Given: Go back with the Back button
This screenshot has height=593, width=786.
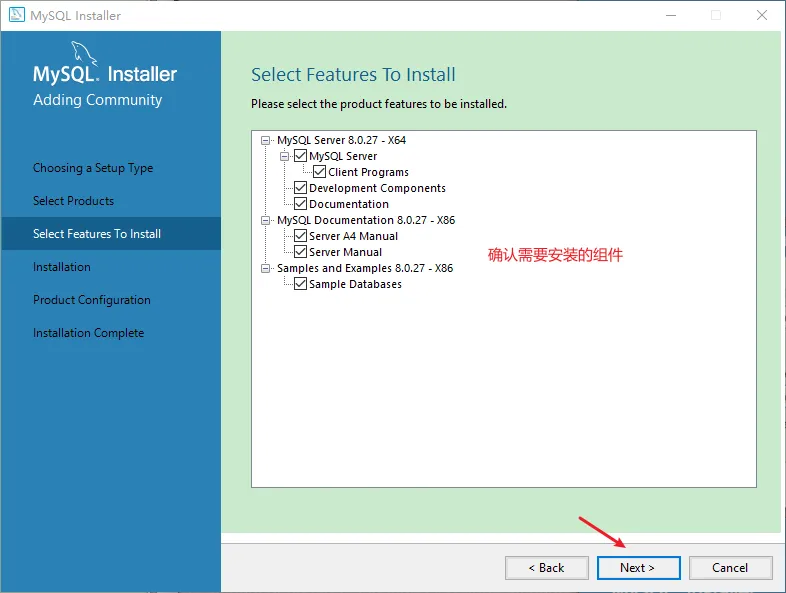Looking at the screenshot, I should tap(546, 567).
